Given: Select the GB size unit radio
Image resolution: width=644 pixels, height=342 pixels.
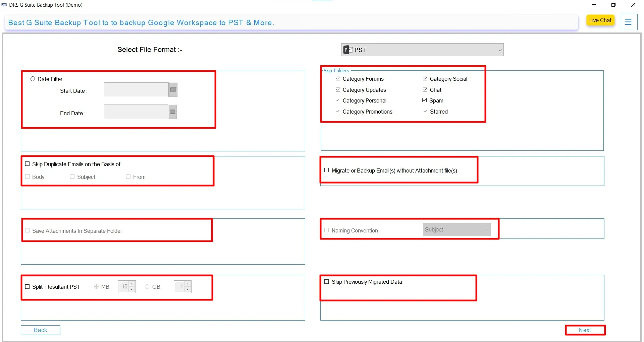Looking at the screenshot, I should point(147,287).
